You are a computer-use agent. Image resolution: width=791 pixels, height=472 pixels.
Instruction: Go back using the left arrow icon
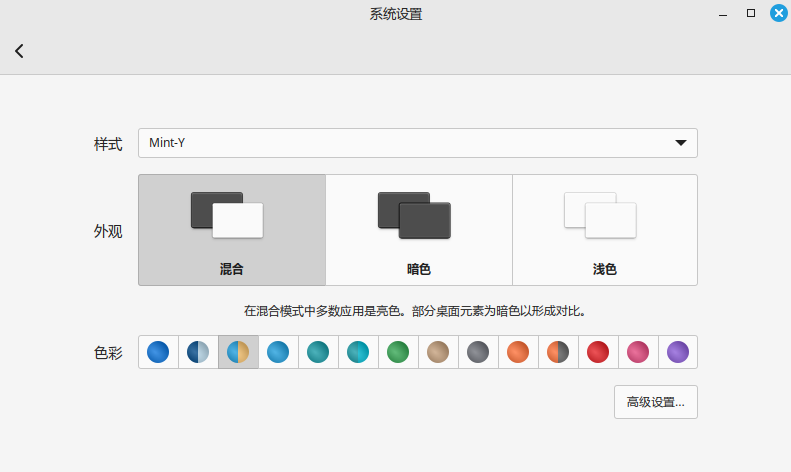click(x=19, y=51)
